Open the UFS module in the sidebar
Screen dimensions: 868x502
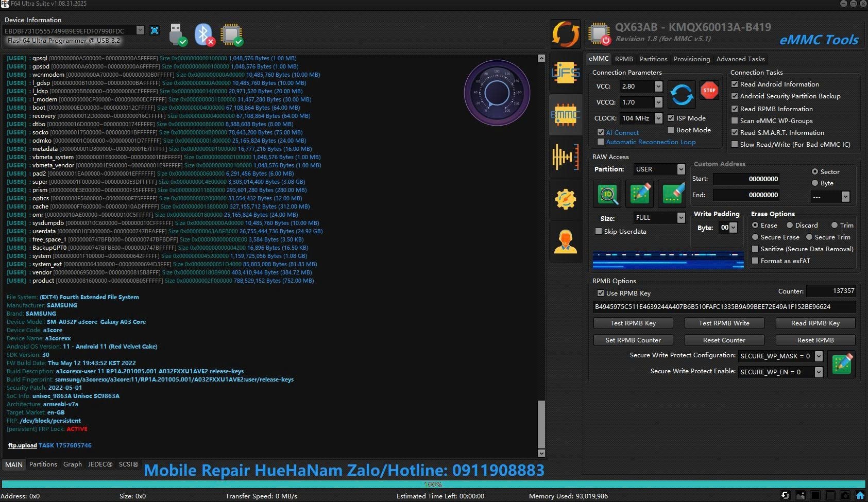[566, 73]
